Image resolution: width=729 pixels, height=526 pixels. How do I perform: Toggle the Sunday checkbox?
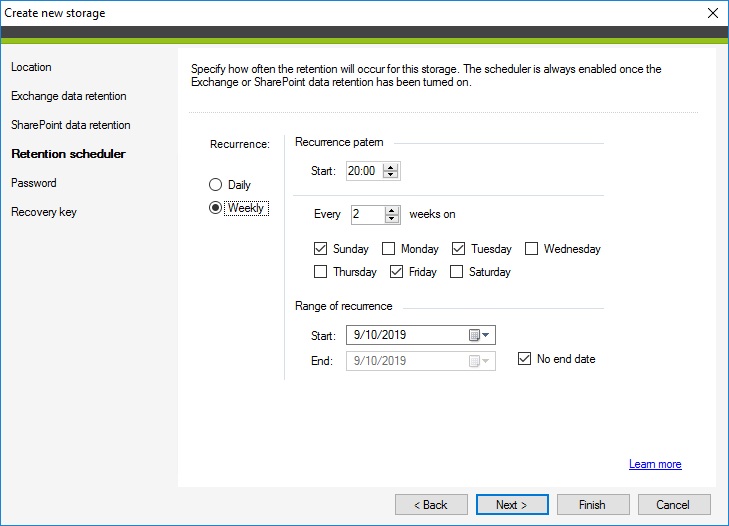point(320,249)
